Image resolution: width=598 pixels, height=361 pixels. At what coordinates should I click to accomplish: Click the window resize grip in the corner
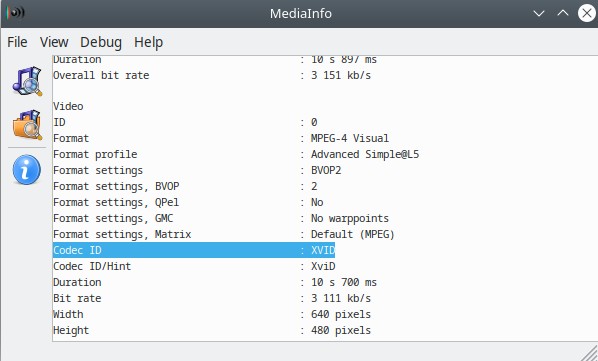[x=589, y=353]
